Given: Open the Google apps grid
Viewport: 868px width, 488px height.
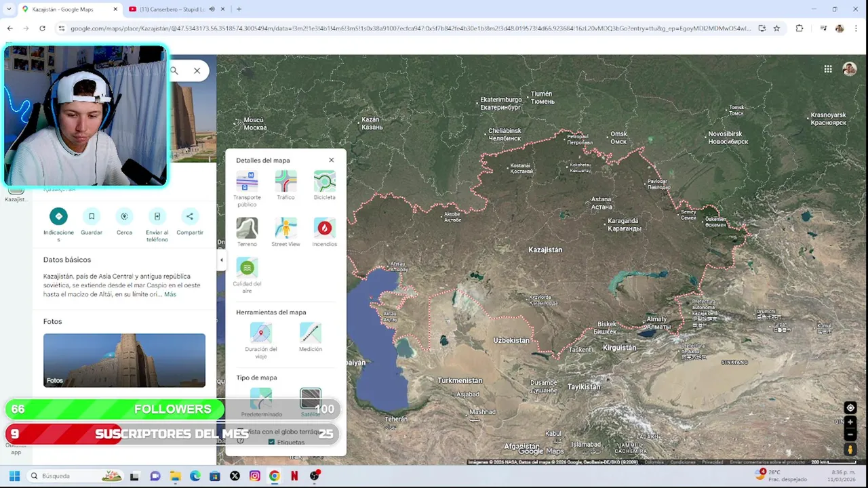Looking at the screenshot, I should click(x=828, y=69).
